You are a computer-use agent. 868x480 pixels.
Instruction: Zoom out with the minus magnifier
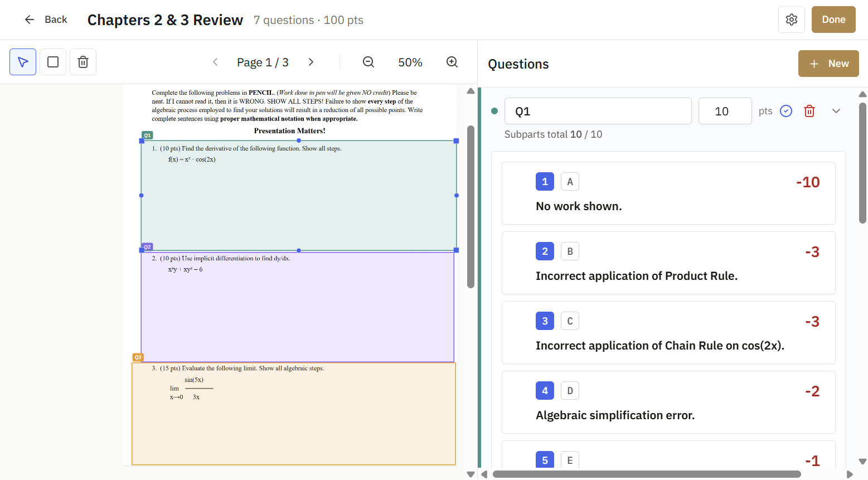click(x=368, y=62)
